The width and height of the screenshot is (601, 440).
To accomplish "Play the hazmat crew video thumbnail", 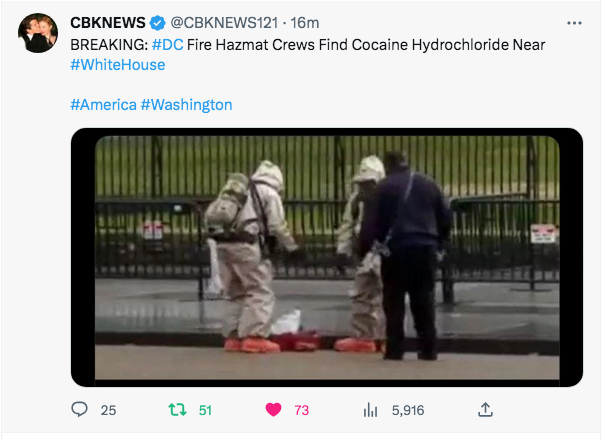I will [x=327, y=257].
